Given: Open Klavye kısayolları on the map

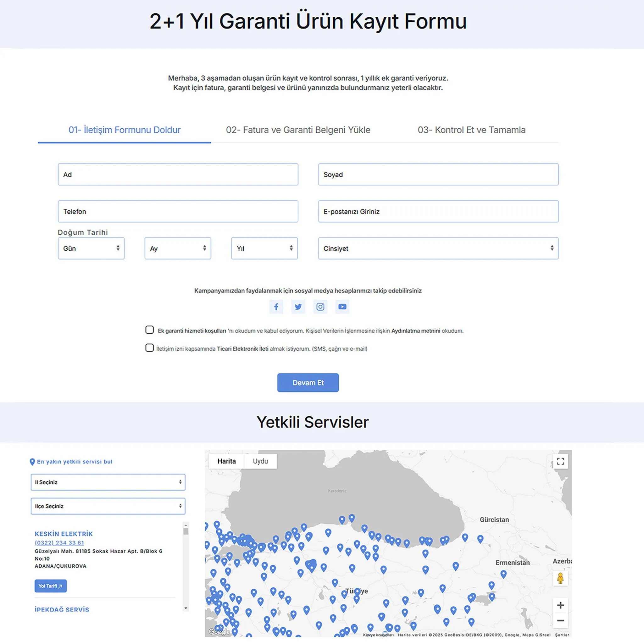Looking at the screenshot, I should [378, 635].
